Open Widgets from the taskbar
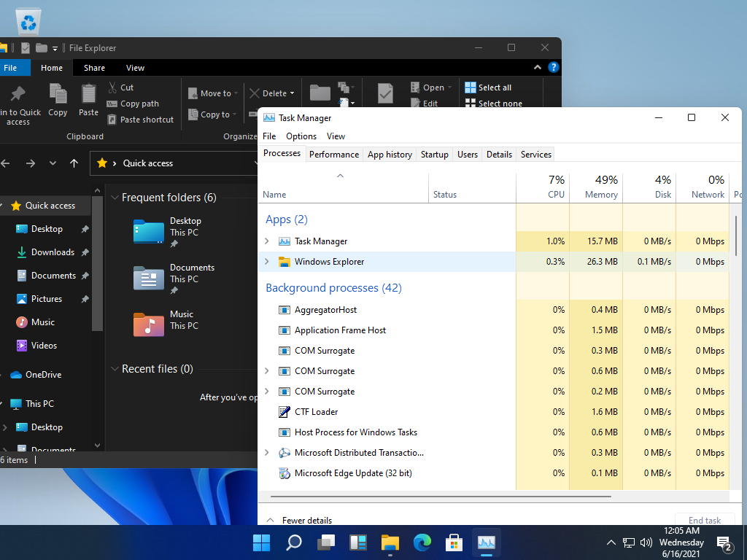This screenshot has height=560, width=747. pos(357,542)
